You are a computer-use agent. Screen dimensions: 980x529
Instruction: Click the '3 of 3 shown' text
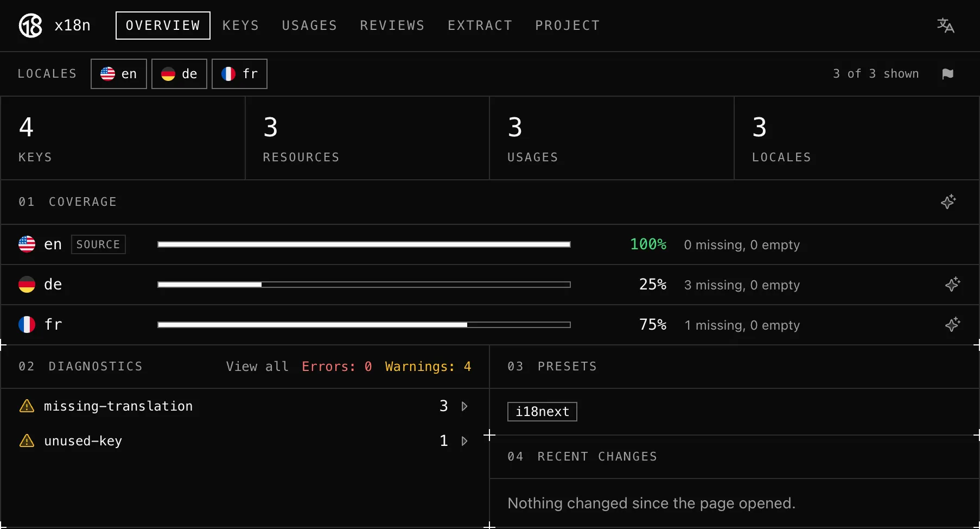876,74
